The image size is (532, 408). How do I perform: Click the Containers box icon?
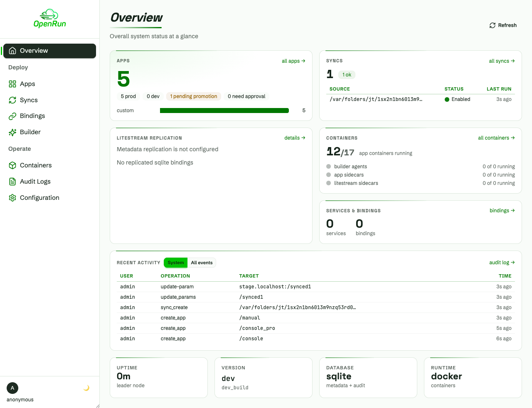12,165
